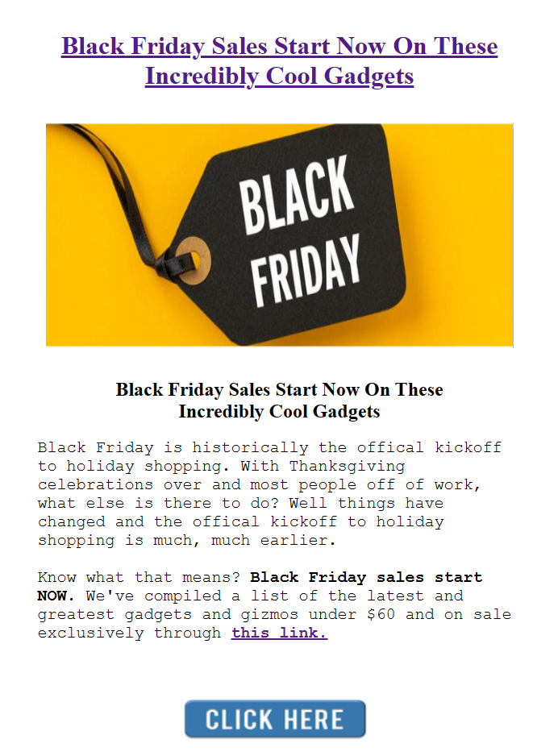Click the white word BLACK on the tag

pos(296,196)
